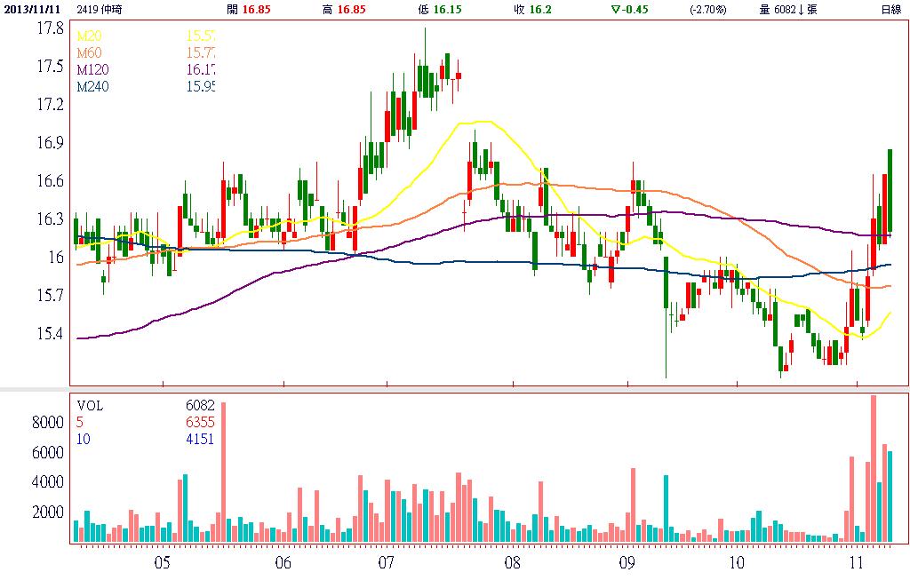Click the 15.4 price axis label

[50, 334]
